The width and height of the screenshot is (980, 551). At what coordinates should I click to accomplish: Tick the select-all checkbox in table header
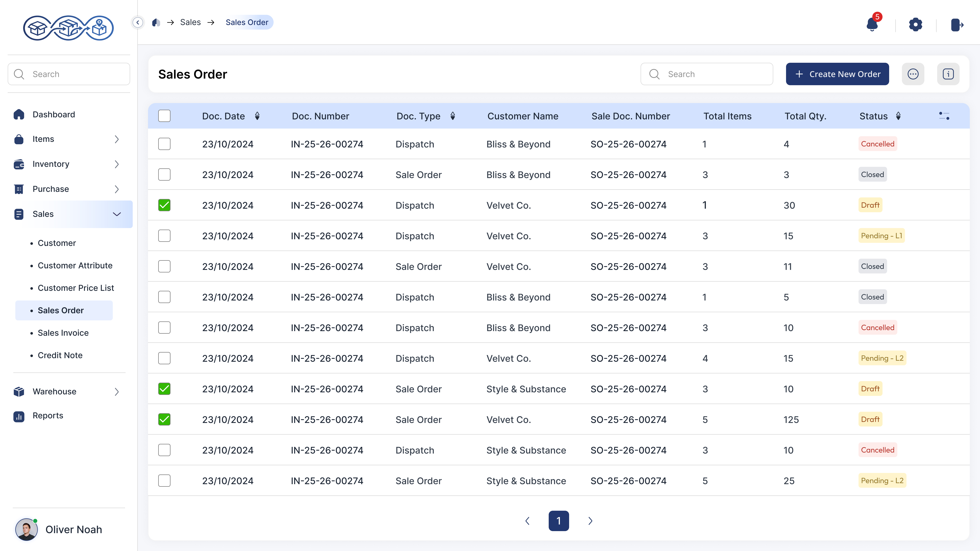click(x=164, y=116)
